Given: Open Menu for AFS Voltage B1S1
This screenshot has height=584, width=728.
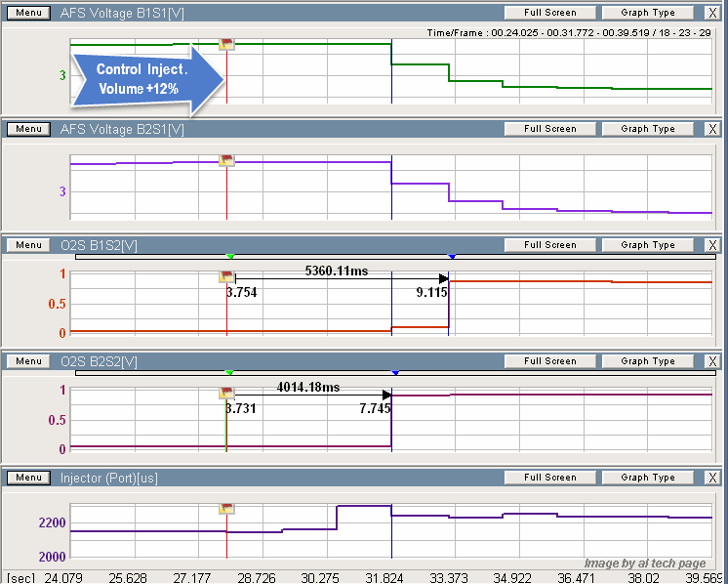Looking at the screenshot, I should [28, 13].
